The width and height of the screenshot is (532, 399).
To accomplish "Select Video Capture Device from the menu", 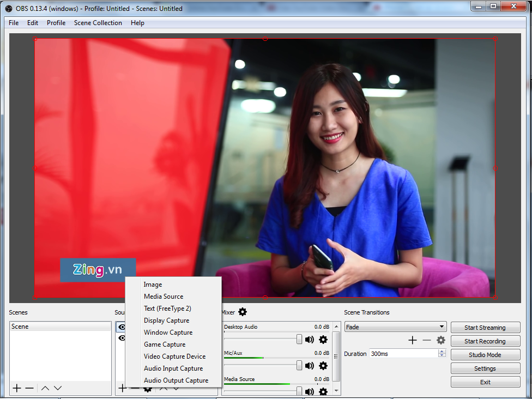I will (176, 356).
